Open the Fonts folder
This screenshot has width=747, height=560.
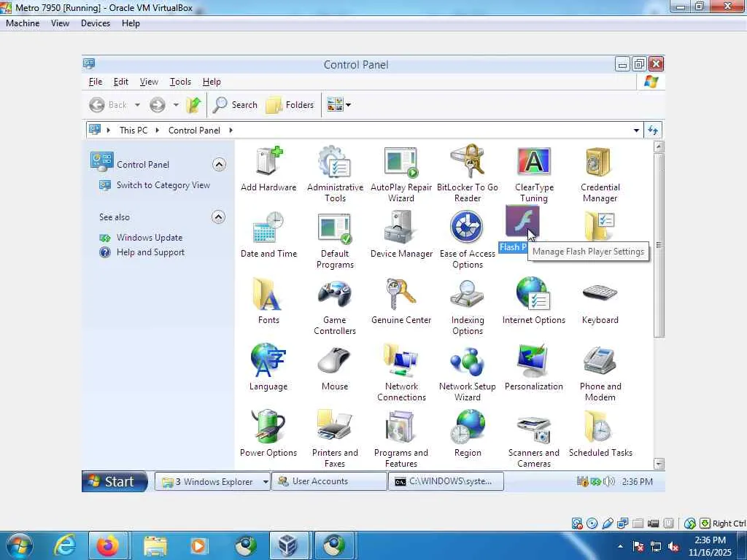[x=268, y=301]
